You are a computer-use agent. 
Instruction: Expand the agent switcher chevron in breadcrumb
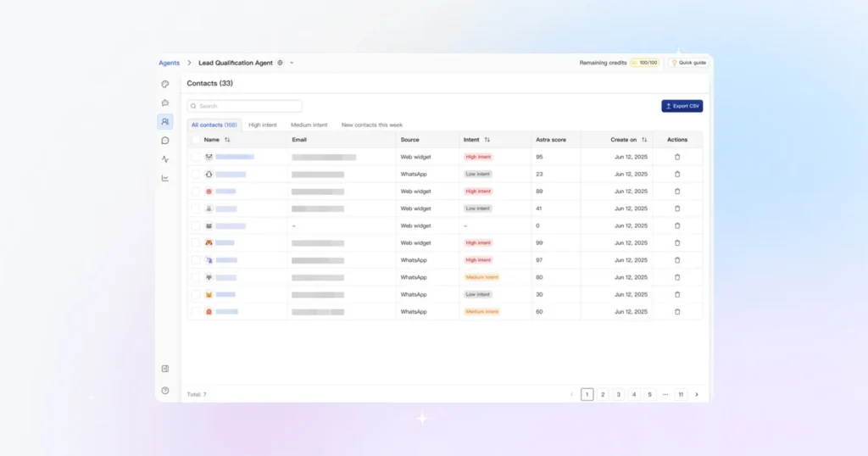[x=292, y=63]
